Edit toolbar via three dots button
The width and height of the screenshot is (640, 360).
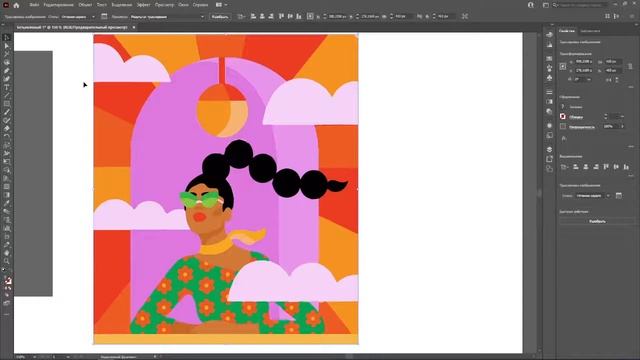coord(7,314)
